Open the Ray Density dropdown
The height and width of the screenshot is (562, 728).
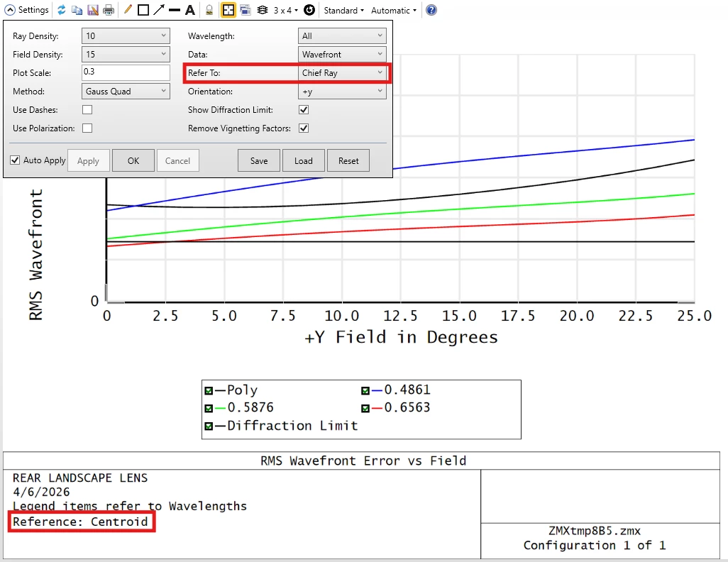pyautogui.click(x=126, y=35)
